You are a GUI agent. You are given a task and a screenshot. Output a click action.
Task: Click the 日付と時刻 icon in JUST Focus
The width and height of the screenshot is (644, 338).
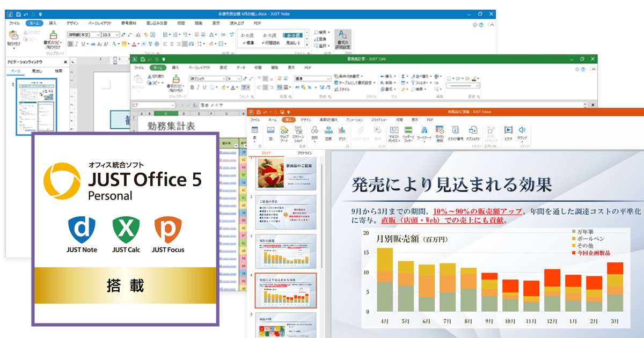[440, 132]
